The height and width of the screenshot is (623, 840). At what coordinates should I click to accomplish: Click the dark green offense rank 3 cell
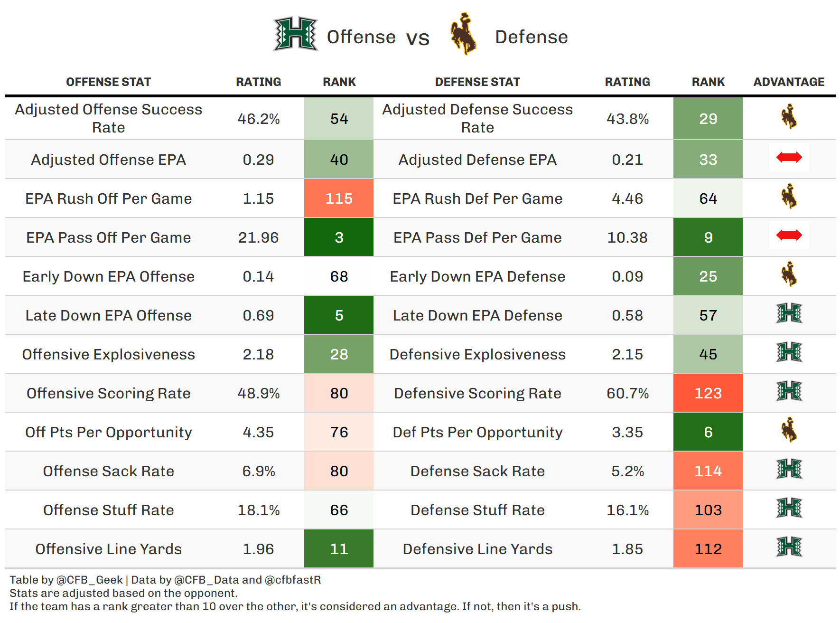click(339, 237)
